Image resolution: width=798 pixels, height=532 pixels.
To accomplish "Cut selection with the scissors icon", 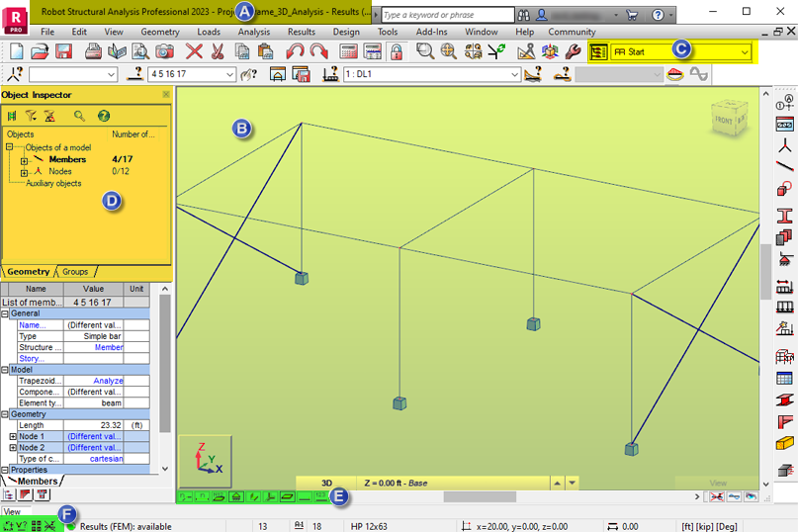I will (218, 51).
